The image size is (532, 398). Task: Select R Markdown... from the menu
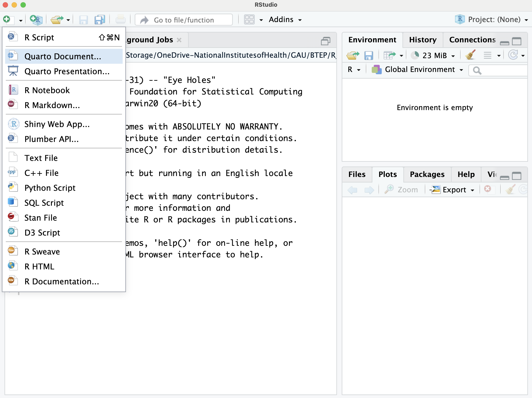click(x=52, y=105)
